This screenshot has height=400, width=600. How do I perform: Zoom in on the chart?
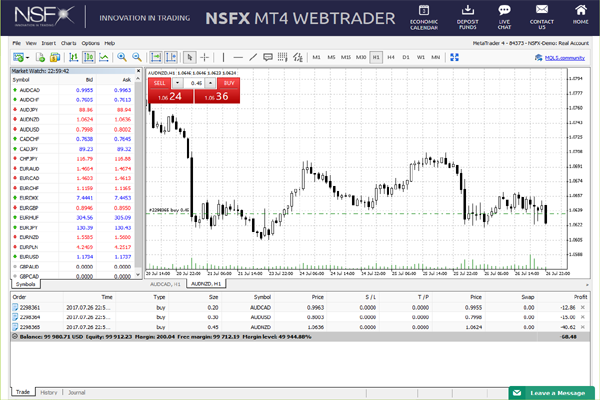point(122,57)
